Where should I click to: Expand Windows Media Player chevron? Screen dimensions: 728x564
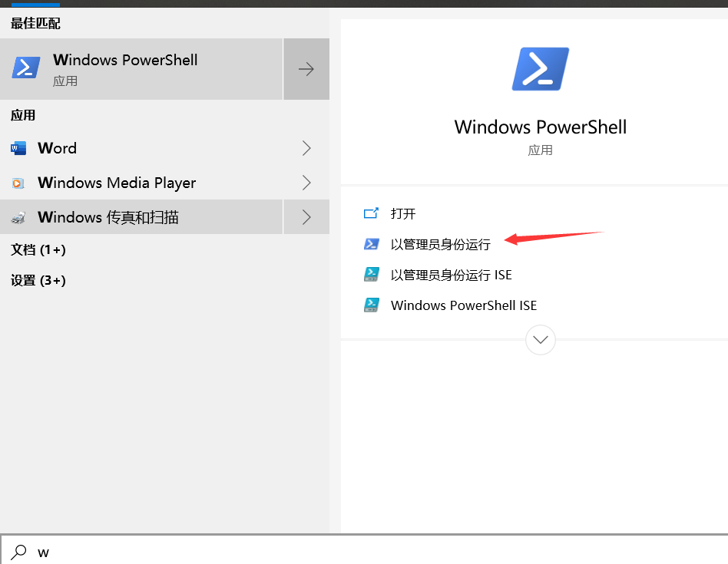(x=306, y=183)
